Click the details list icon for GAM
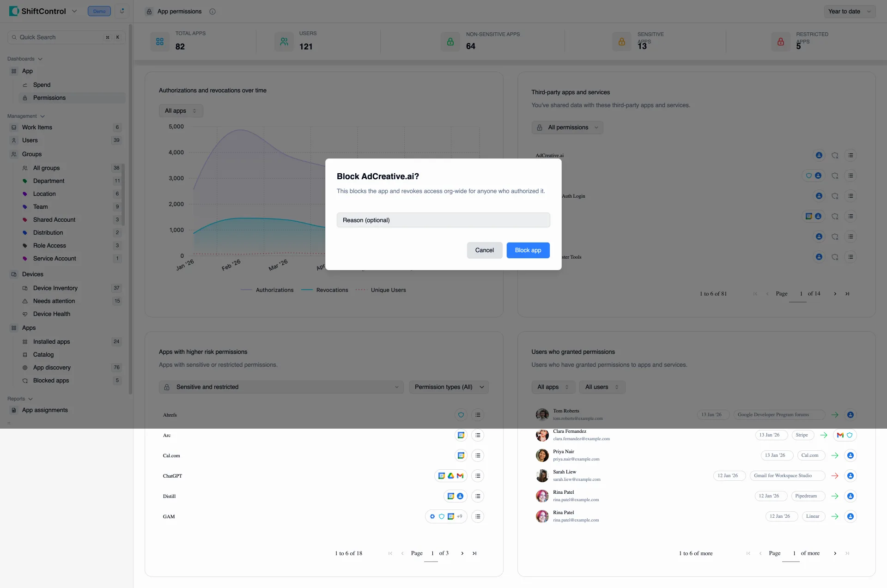Viewport: 887px width, 588px height. pyautogui.click(x=478, y=517)
